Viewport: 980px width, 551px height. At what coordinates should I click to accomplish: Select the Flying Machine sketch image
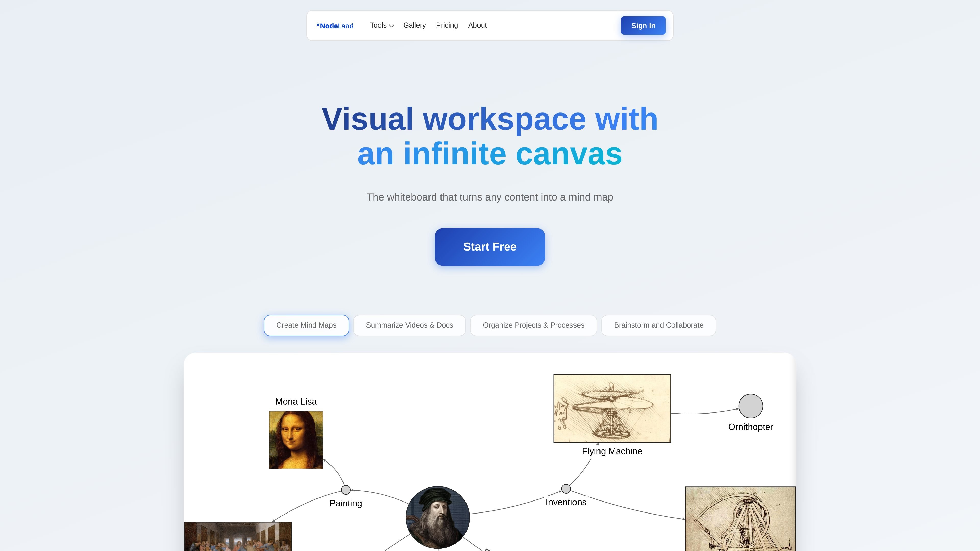pyautogui.click(x=612, y=408)
